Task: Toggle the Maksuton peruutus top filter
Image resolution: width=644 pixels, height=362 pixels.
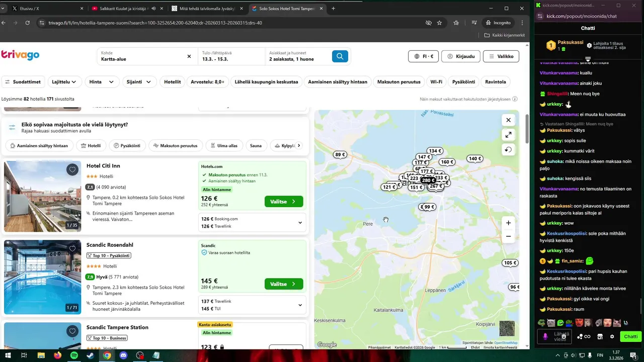Action: [x=398, y=82]
